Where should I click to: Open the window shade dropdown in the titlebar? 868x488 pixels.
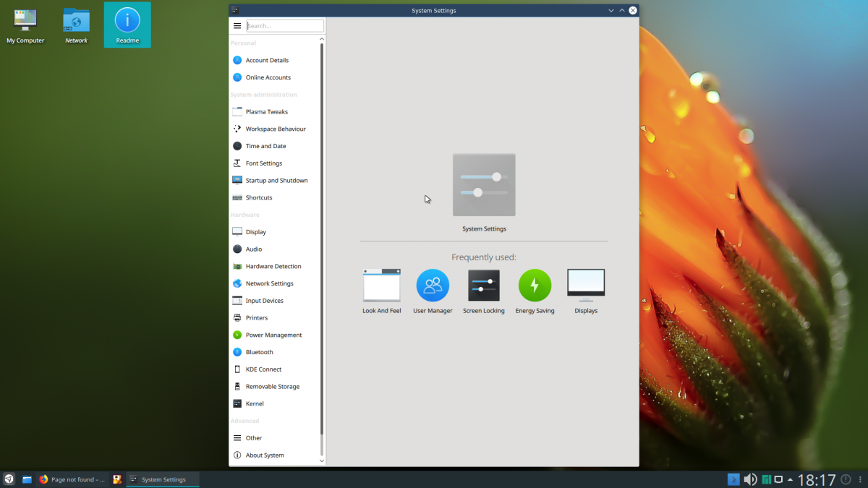[x=611, y=10]
